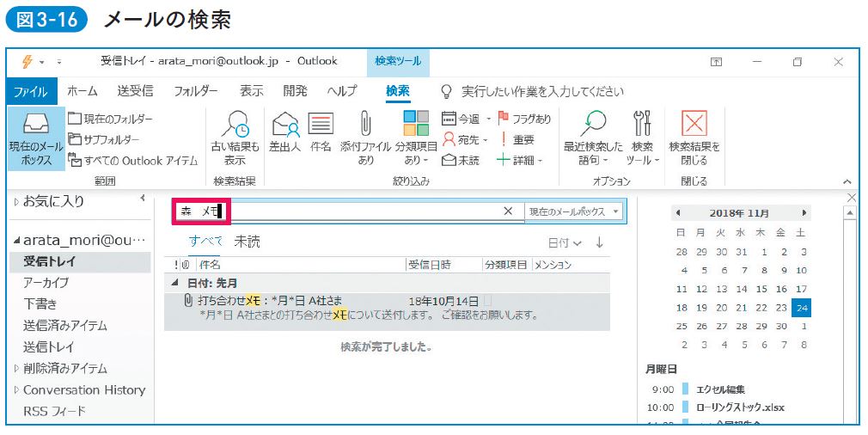Select 受信トレイ folder

pyautogui.click(x=80, y=261)
